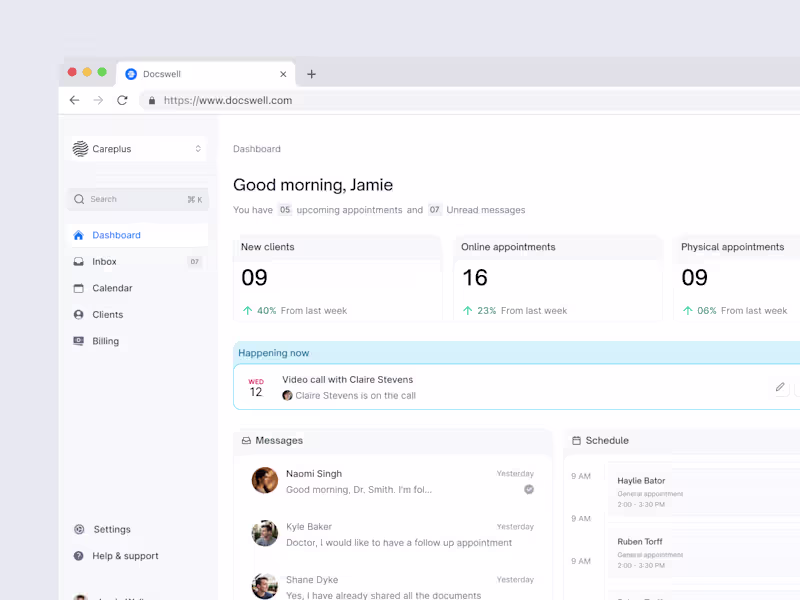The width and height of the screenshot is (800, 600).
Task: Click the WED 12 date badge
Action: pos(256,388)
